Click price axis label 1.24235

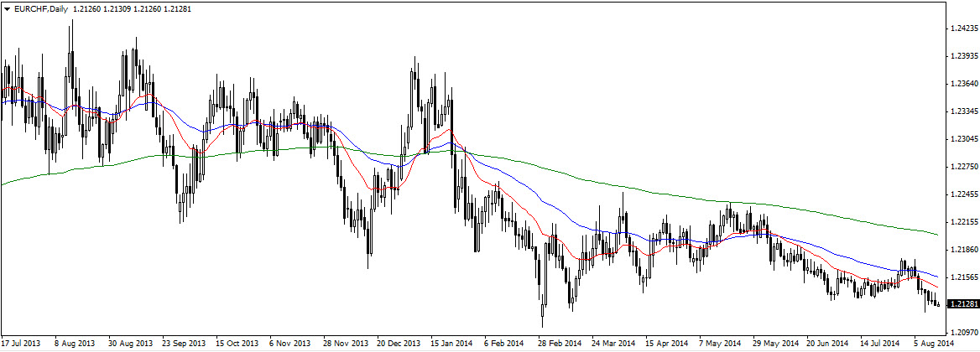(962, 28)
